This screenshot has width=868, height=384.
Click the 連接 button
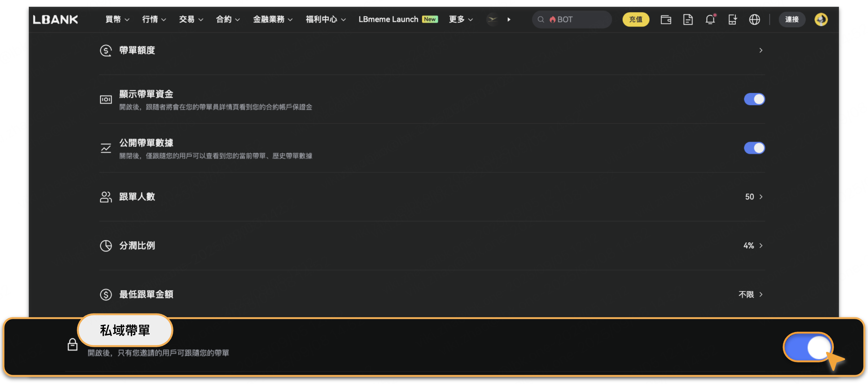click(x=791, y=20)
